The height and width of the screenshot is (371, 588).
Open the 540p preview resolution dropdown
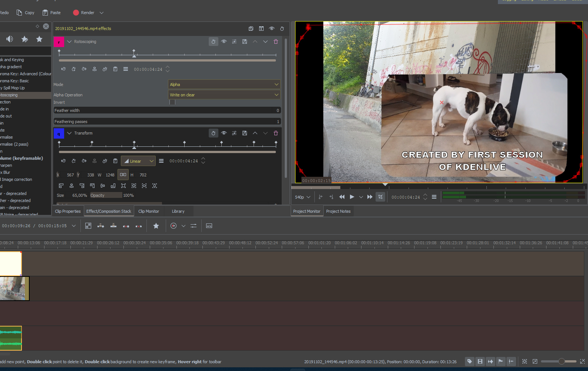pos(303,197)
